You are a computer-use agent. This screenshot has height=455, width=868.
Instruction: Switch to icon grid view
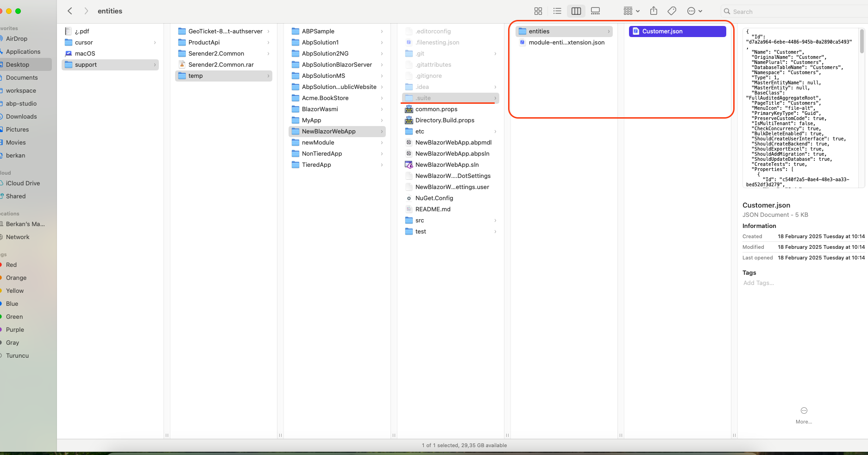click(538, 11)
